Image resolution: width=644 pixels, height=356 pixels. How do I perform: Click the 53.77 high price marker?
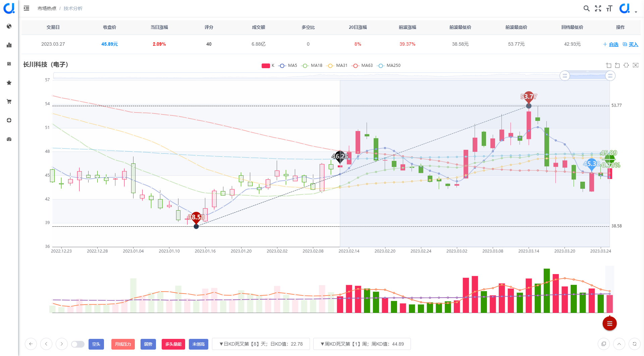(529, 97)
